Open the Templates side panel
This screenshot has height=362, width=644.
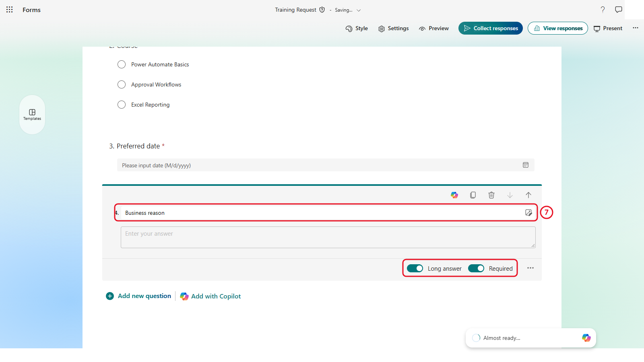coord(32,115)
